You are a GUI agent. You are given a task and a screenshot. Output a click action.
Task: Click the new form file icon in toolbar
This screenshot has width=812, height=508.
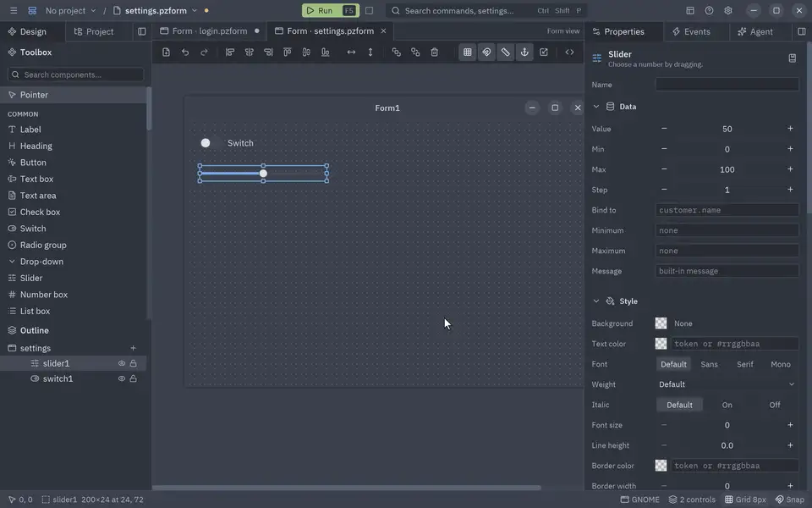tap(167, 52)
